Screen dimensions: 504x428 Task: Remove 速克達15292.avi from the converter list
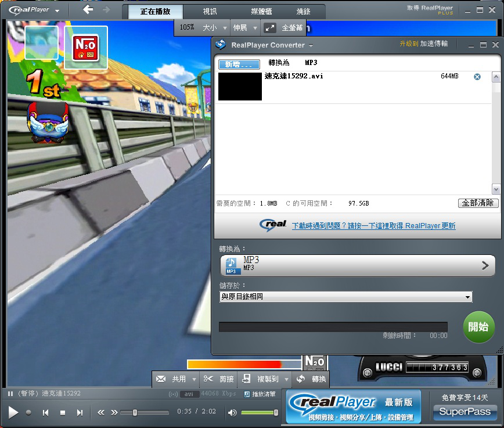pyautogui.click(x=477, y=77)
